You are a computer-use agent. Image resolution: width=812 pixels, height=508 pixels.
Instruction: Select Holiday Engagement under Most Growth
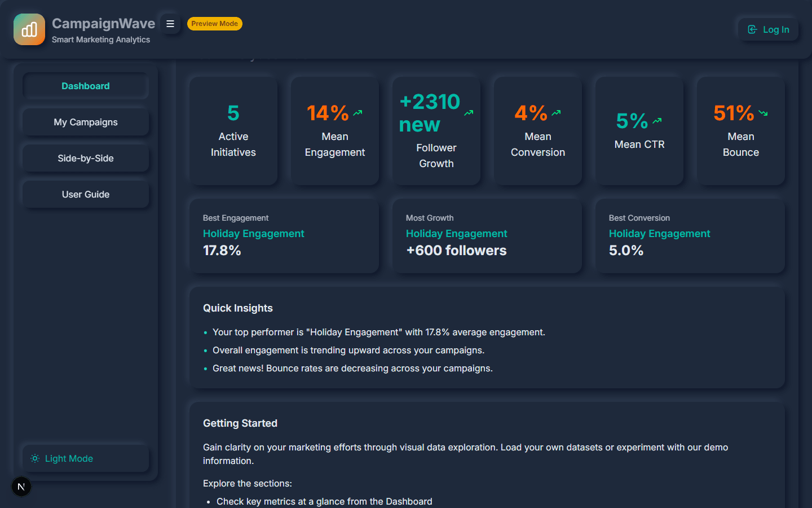pos(456,234)
